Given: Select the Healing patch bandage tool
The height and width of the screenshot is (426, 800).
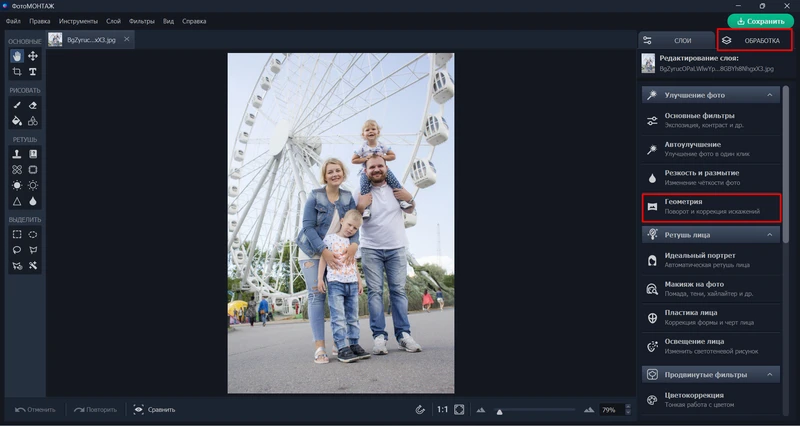Looking at the screenshot, I should (x=17, y=169).
